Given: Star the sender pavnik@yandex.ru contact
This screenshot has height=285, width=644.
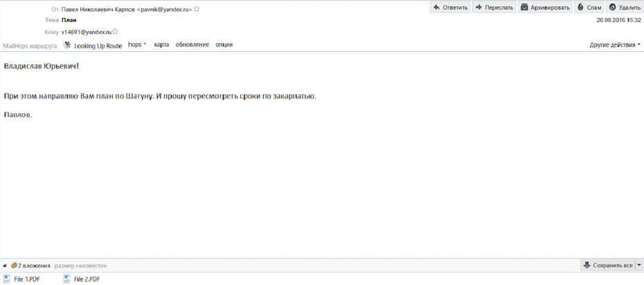Looking at the screenshot, I should (x=197, y=9).
